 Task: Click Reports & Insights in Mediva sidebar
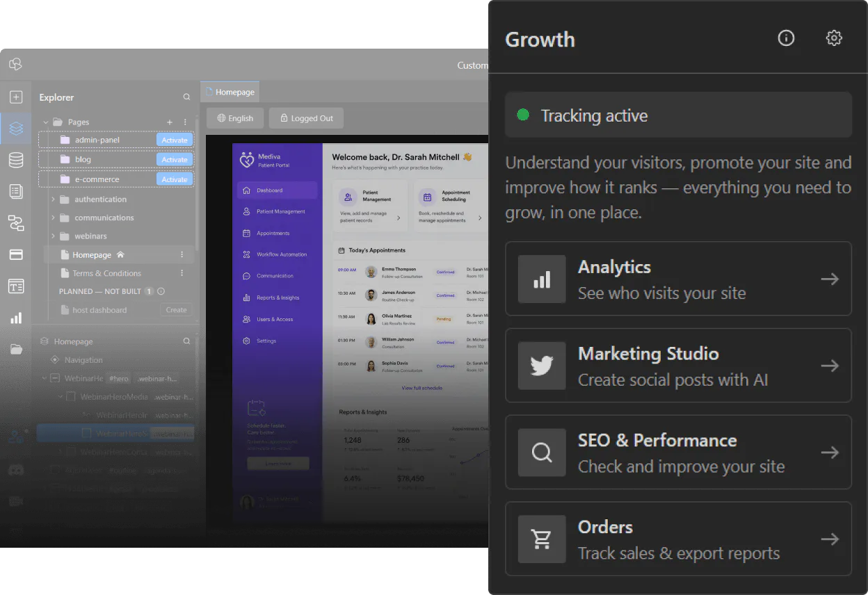point(277,297)
